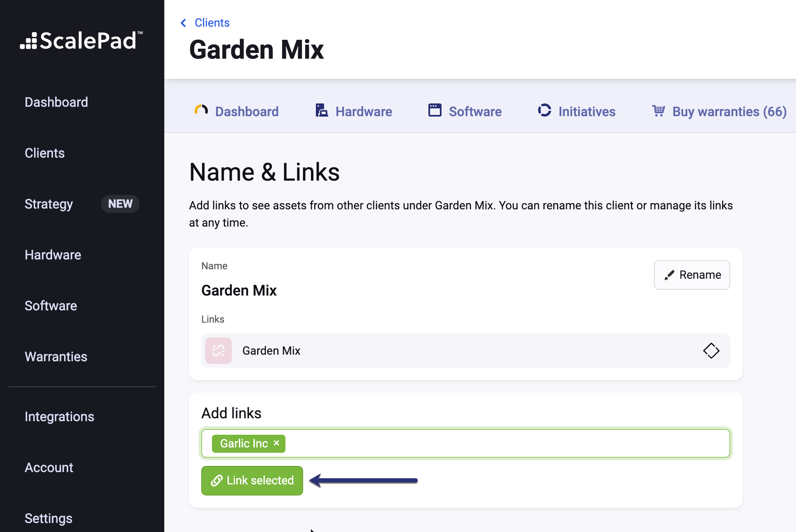Click the chain icon on Link selected
Image resolution: width=796 pixels, height=532 pixels.
217,481
